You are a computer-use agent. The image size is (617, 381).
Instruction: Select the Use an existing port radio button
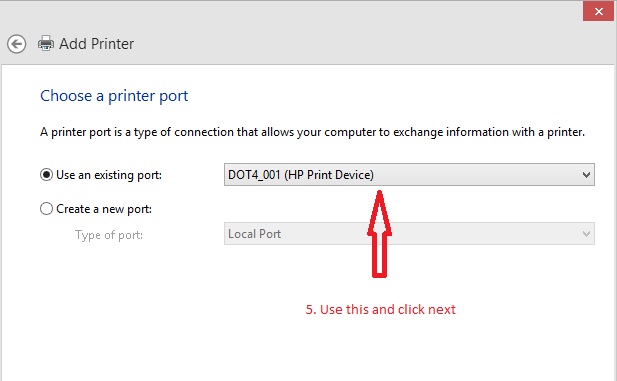(46, 174)
